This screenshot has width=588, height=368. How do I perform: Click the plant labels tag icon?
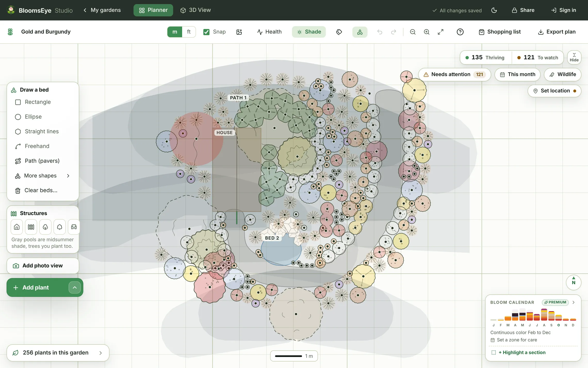[x=339, y=32]
